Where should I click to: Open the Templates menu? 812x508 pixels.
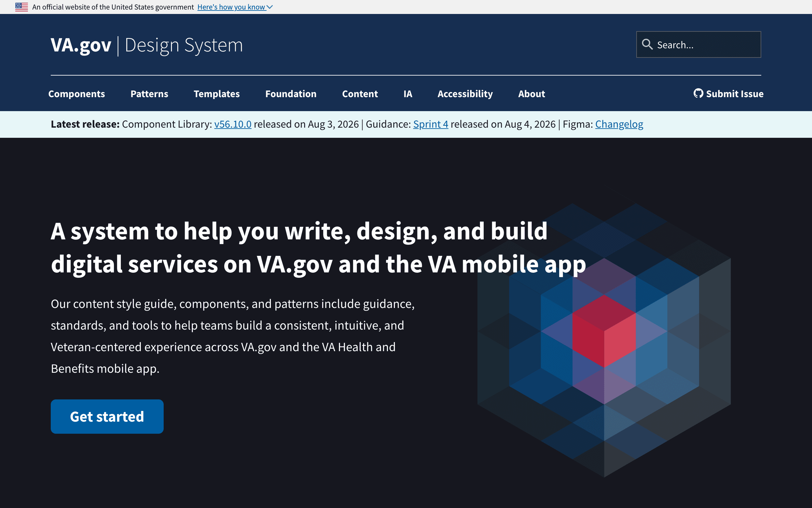pyautogui.click(x=217, y=94)
